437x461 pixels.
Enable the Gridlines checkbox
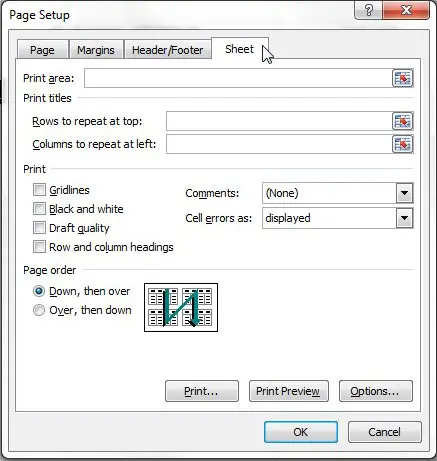pyautogui.click(x=39, y=190)
